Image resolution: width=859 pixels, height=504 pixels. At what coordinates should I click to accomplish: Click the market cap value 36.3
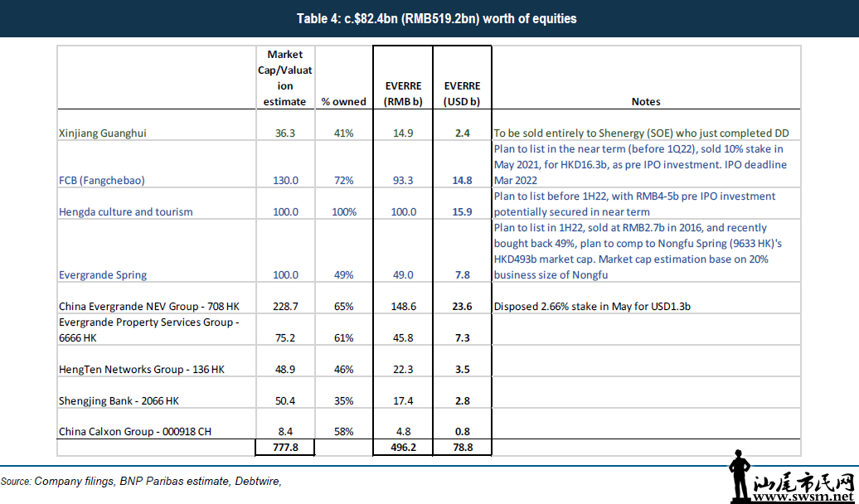point(285,133)
